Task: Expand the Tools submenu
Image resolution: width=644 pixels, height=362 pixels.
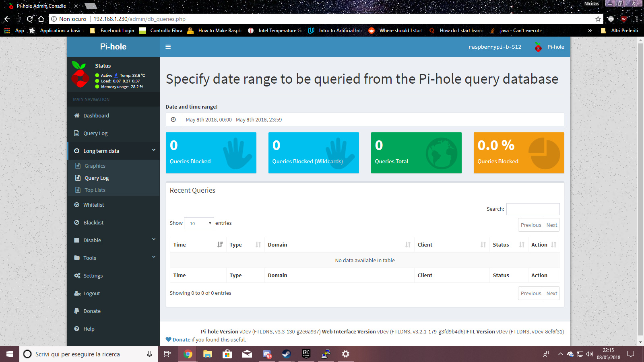Action: point(114,258)
